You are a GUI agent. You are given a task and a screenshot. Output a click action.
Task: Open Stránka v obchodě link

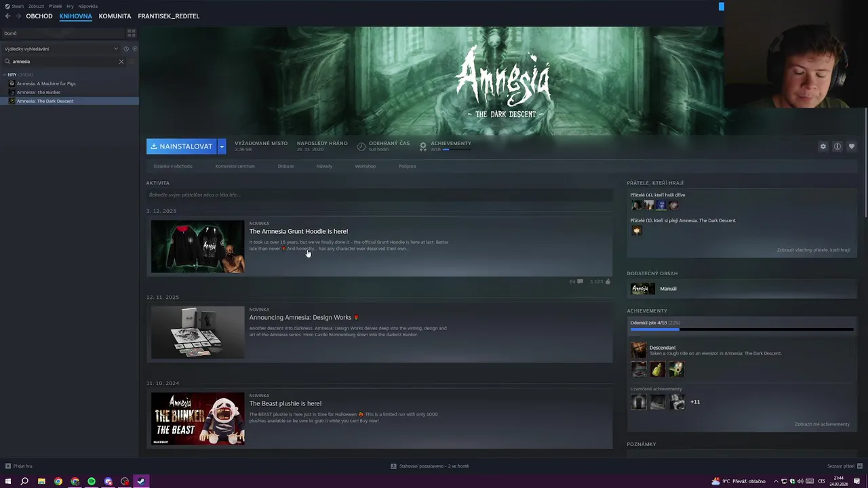click(173, 166)
